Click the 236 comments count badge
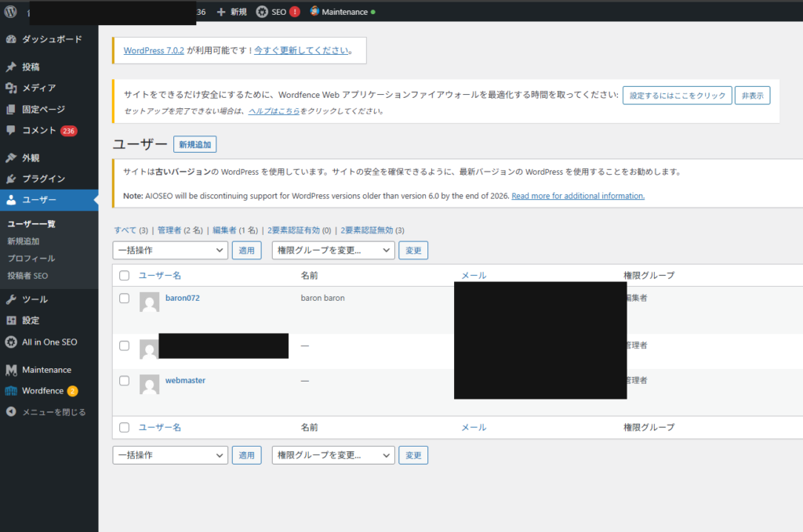Viewport: 803px width, 532px height. 69,131
